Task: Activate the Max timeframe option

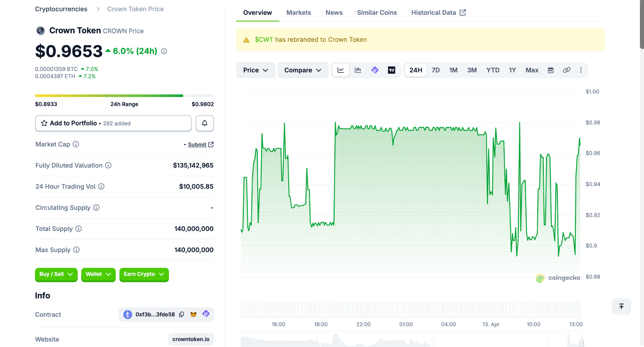Action: [x=532, y=70]
